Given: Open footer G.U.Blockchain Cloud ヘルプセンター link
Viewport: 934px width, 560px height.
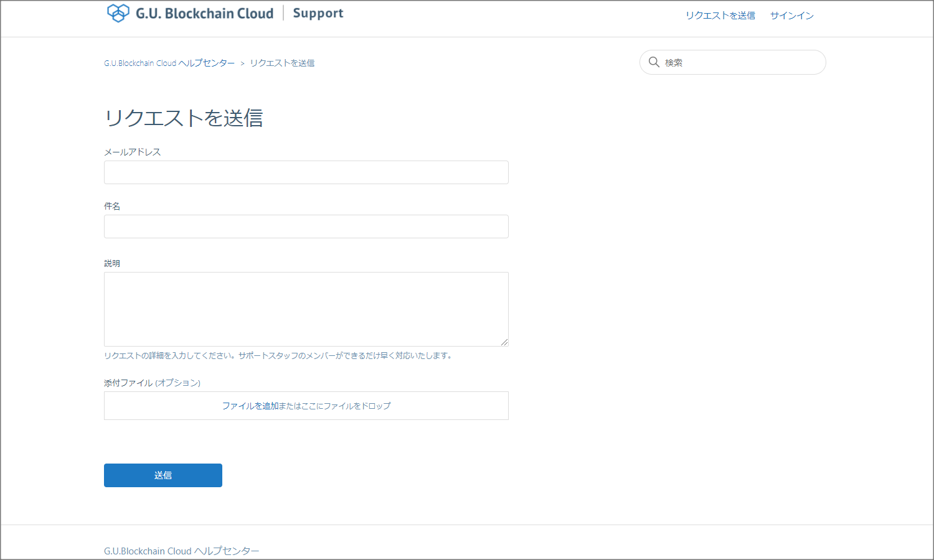Looking at the screenshot, I should coord(182,551).
